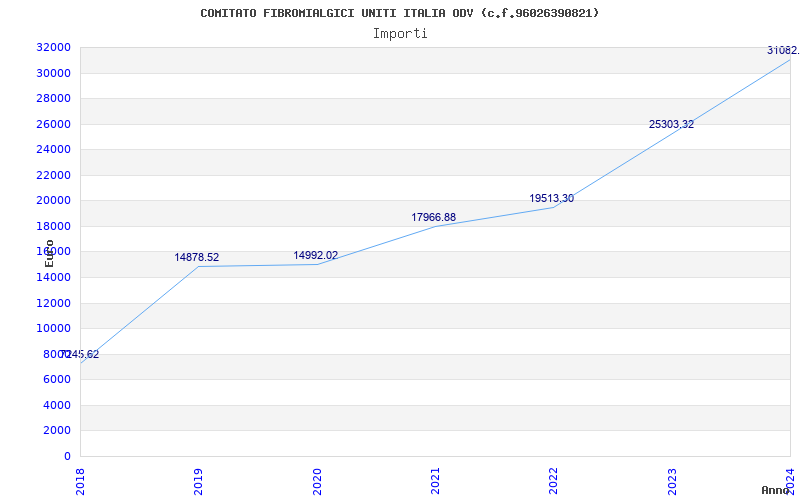The width and height of the screenshot is (800, 500).
Task: Click the 2019 year axis label
Action: pos(198,482)
